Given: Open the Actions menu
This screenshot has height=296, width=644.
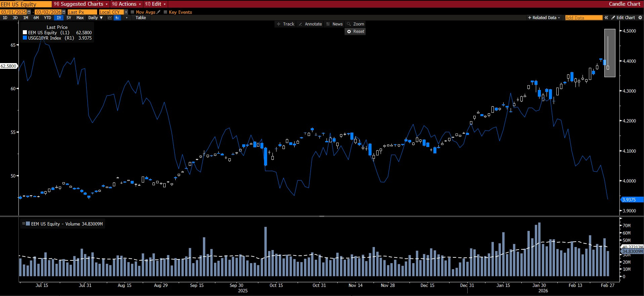Looking at the screenshot, I should (x=126, y=4).
